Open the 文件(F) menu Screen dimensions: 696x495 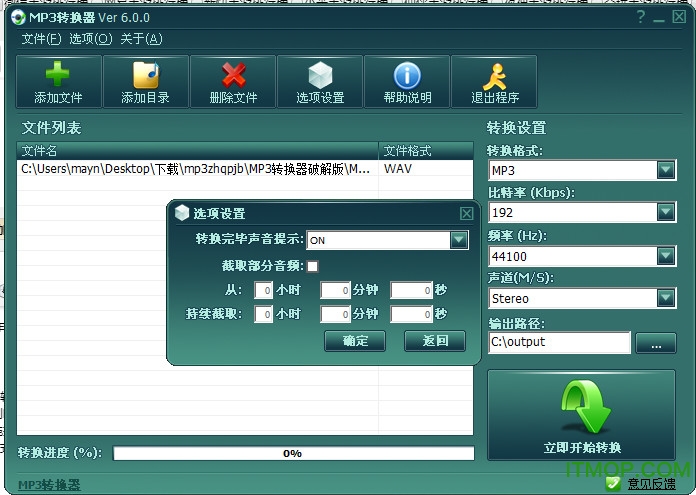[x=41, y=39]
